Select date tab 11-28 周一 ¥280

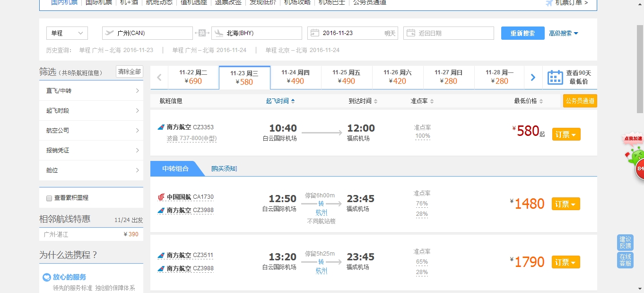[499, 77]
